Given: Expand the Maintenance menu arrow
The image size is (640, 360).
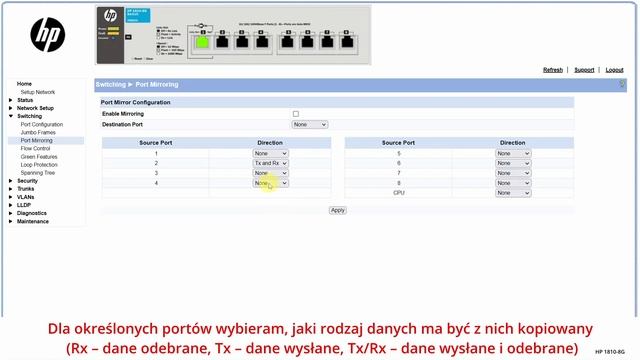Looking at the screenshot, I should click(11, 221).
